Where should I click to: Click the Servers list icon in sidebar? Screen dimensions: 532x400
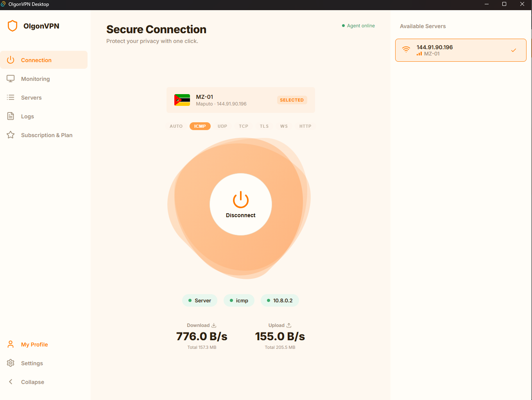pos(11,97)
